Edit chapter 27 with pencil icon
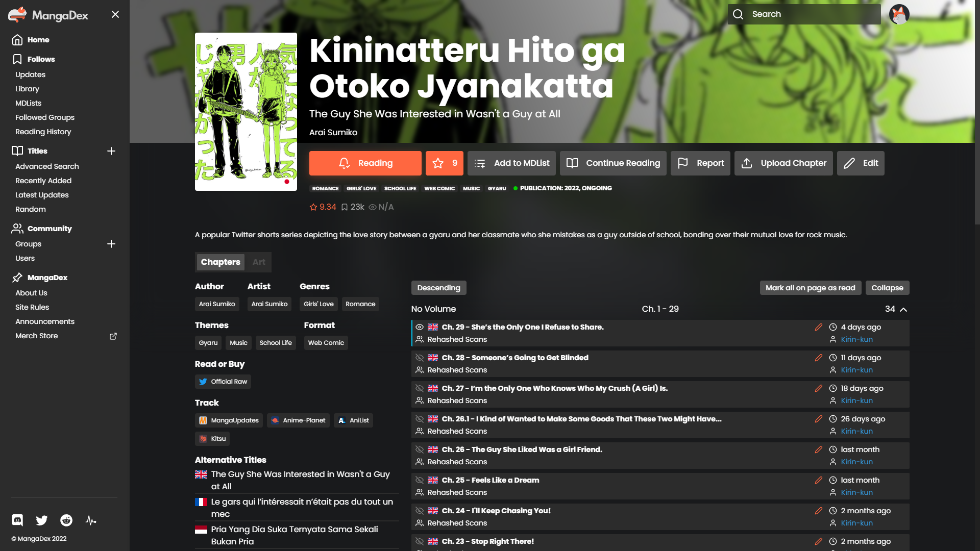Image resolution: width=980 pixels, height=551 pixels. click(819, 388)
